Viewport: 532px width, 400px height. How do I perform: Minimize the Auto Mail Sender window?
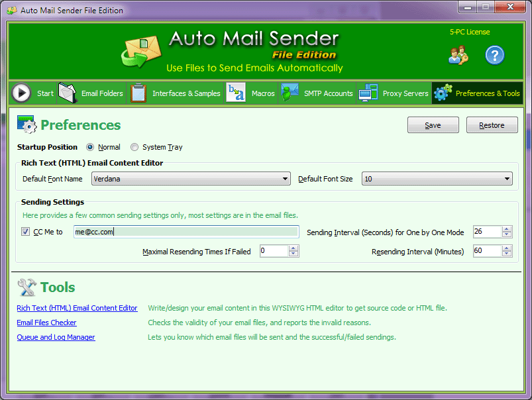[468, 7]
